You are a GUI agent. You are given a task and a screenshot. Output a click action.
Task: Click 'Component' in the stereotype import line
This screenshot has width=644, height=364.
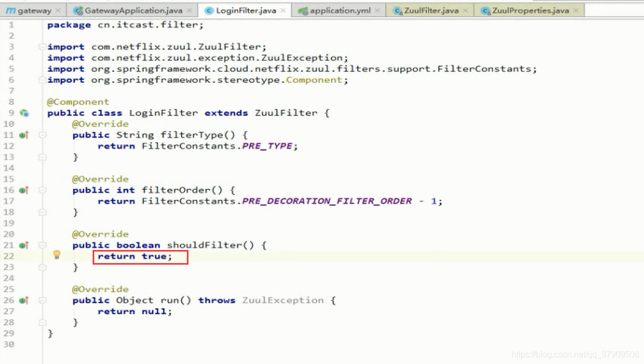point(314,80)
